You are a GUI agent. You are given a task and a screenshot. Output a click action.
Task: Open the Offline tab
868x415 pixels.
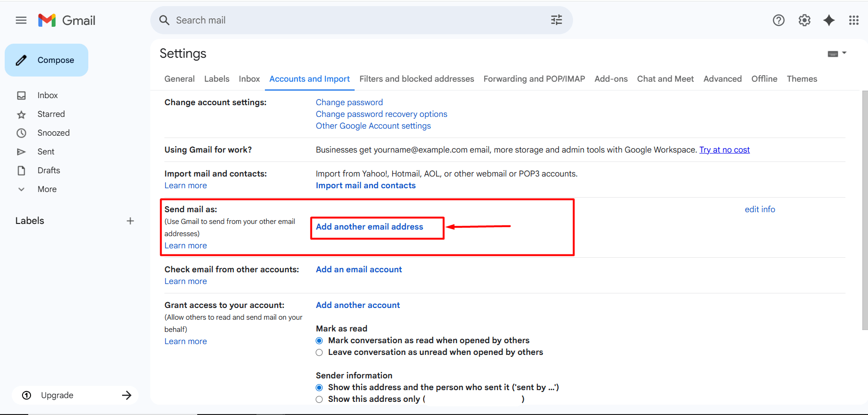(764, 79)
